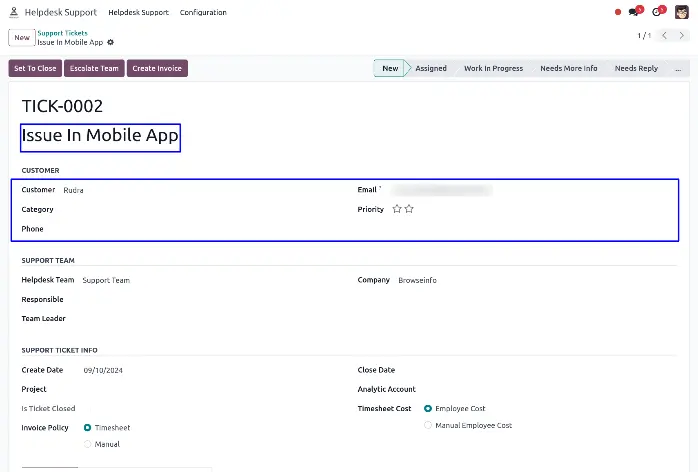Open the Helpdesk Support app icon
The image size is (698, 472).
tap(13, 12)
